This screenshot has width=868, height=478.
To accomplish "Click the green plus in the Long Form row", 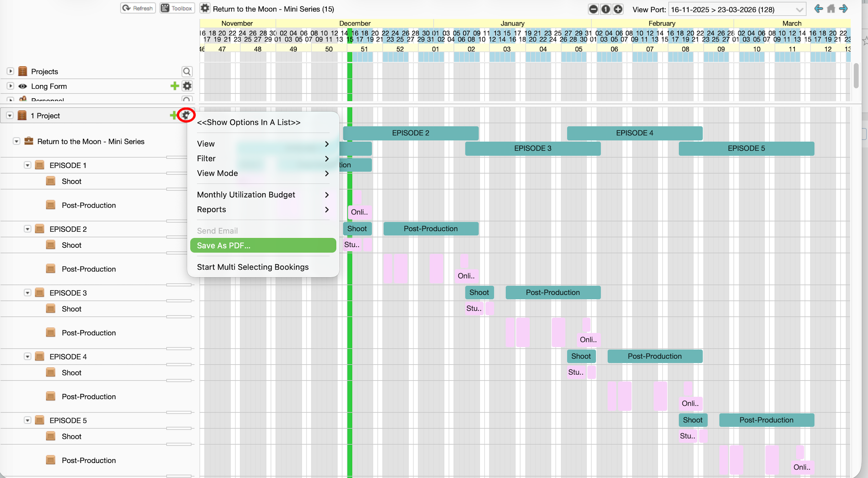I will (x=174, y=86).
